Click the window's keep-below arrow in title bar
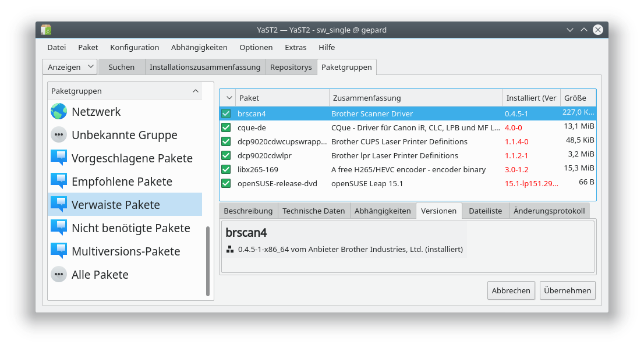Screen dimensions: 644x348 tap(570, 30)
